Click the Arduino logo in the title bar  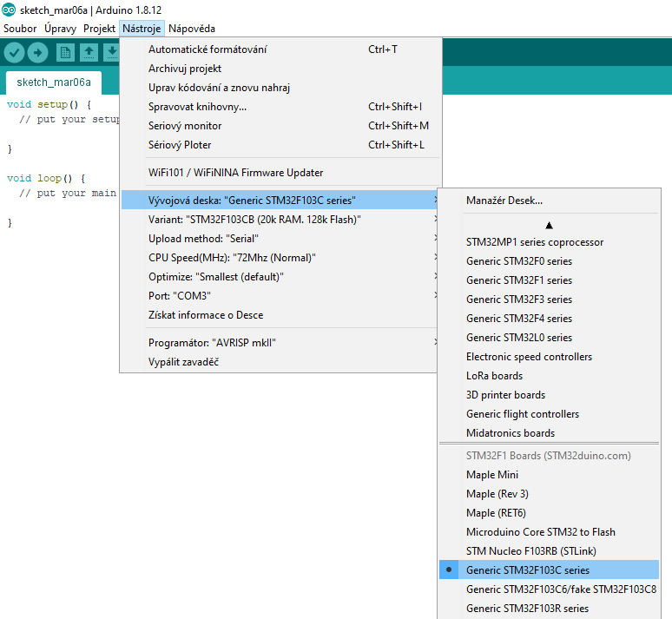pos(9,10)
